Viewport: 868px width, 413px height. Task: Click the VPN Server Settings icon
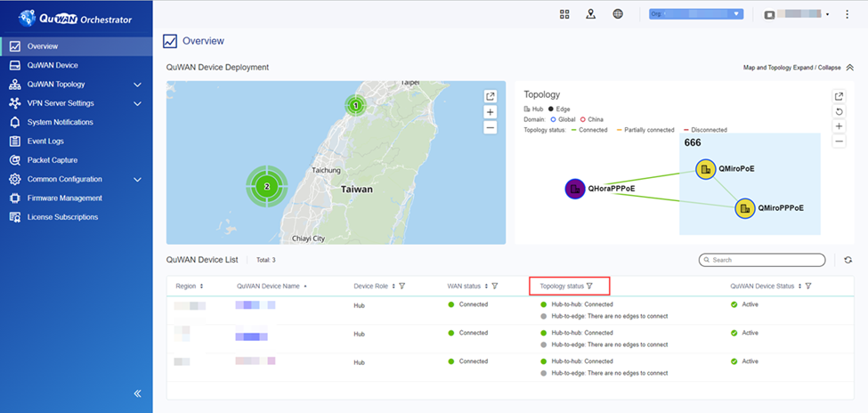pyautogui.click(x=15, y=103)
